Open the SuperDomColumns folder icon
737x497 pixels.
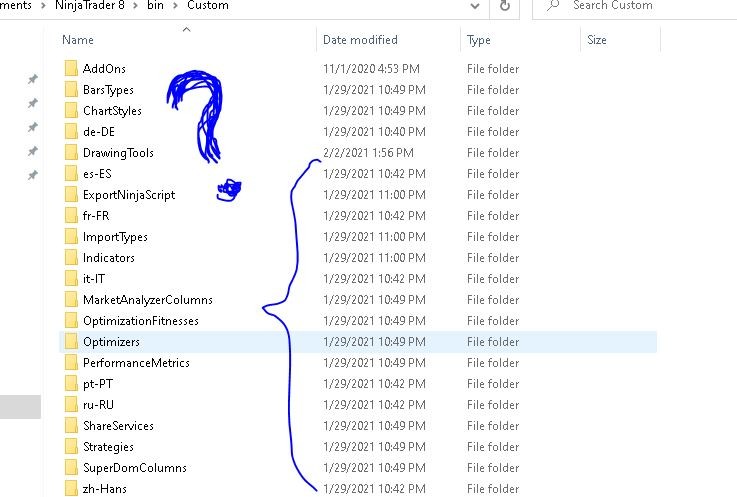(x=71, y=467)
